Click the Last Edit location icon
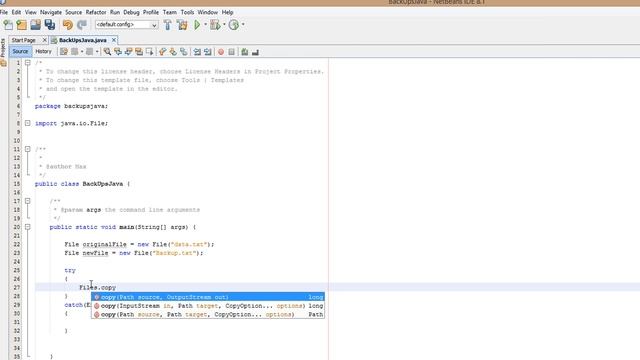This screenshot has width=640, height=360. (64, 52)
